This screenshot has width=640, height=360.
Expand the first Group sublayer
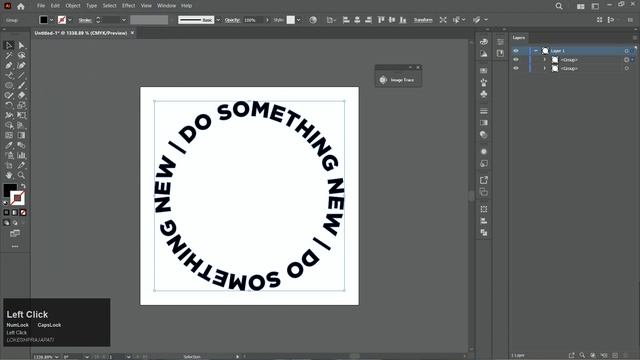point(544,60)
